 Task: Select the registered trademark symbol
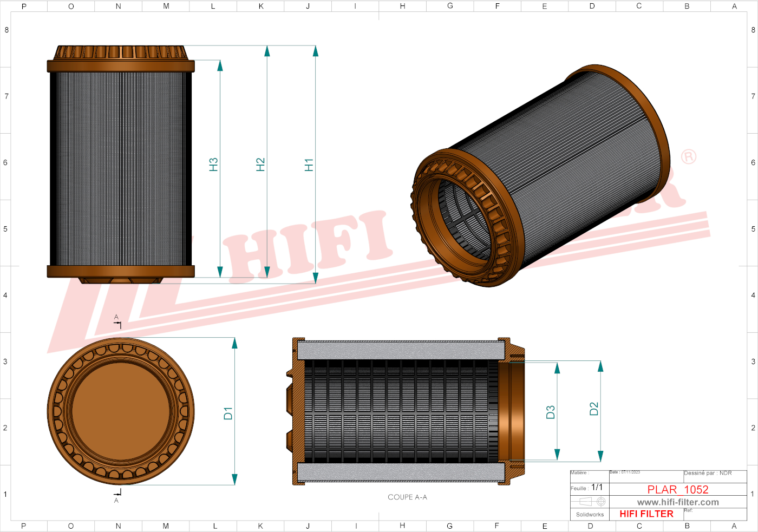(x=689, y=156)
